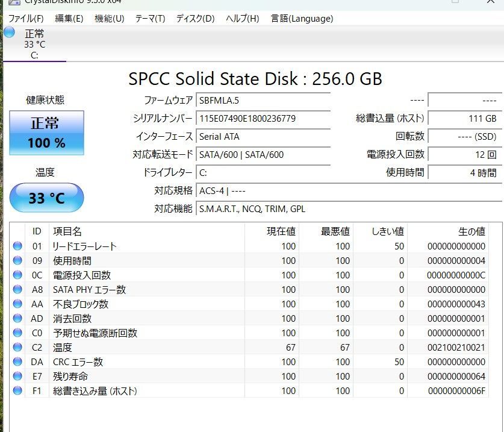Screen dimensions: 504x432
Task: Click the blue status icon for ID AA
Action: click(x=17, y=304)
